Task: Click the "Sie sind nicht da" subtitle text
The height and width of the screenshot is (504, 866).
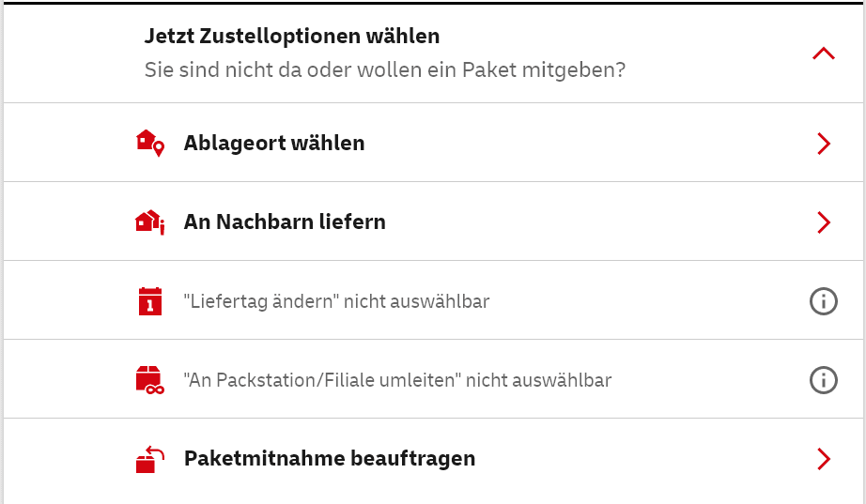Action: click(384, 70)
